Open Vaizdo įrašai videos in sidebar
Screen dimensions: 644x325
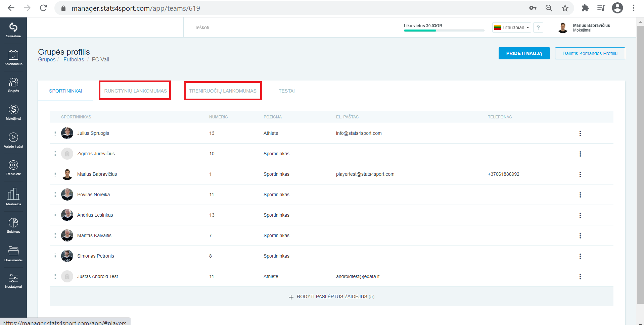point(13,140)
